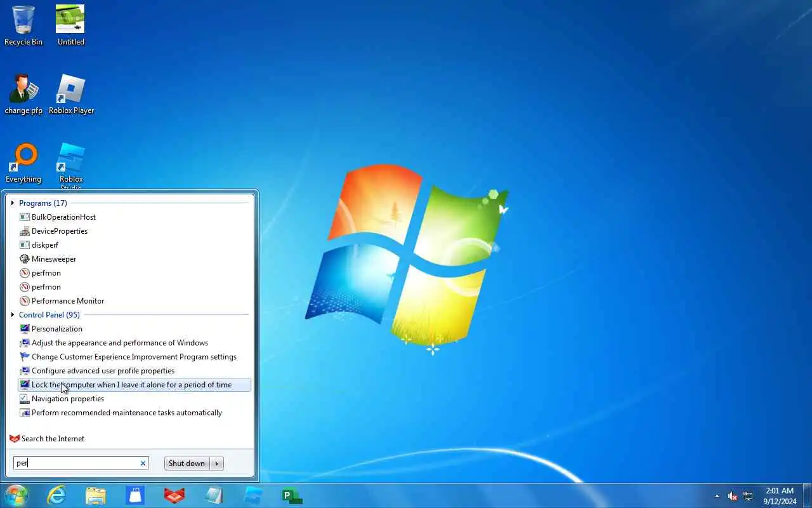Open Configure advanced user profile properties

[134, 371]
